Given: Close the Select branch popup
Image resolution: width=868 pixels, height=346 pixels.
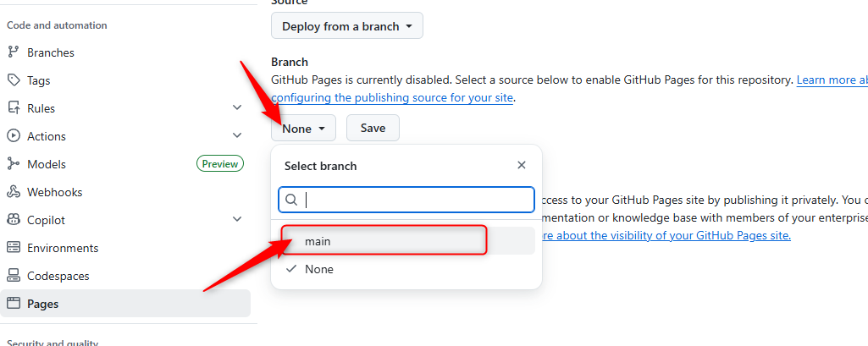Looking at the screenshot, I should pos(522,166).
